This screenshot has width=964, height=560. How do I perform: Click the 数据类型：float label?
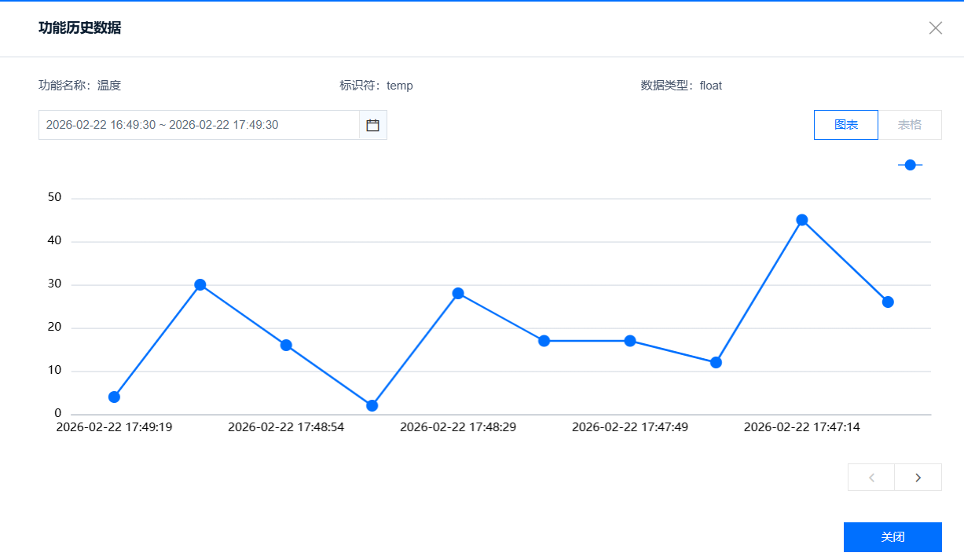coord(681,86)
